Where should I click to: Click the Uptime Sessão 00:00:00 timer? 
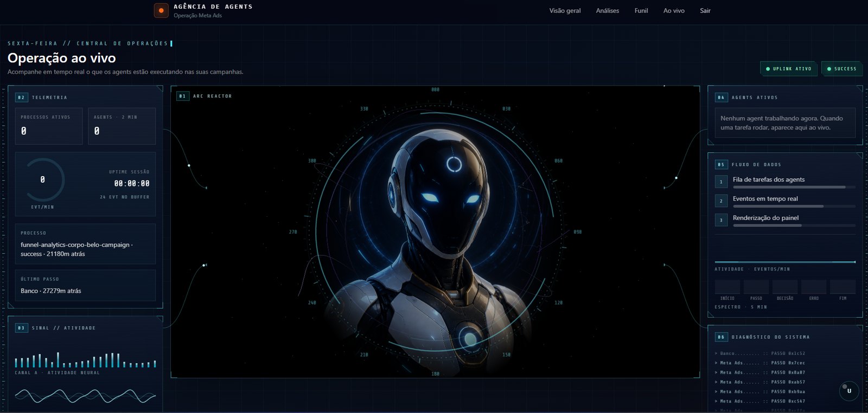[131, 184]
